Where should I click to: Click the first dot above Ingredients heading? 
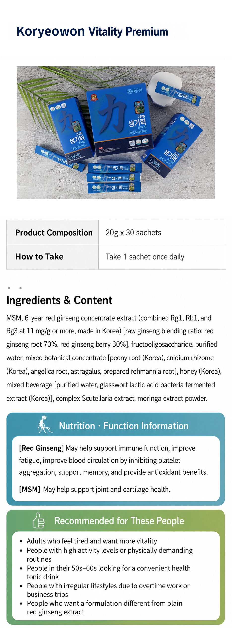(9, 288)
